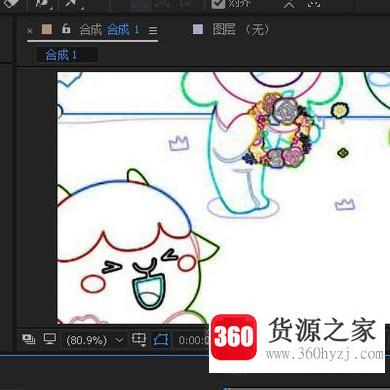Toggle the viewer lock icon next to 合成
This screenshot has height=390, width=390.
66,29
